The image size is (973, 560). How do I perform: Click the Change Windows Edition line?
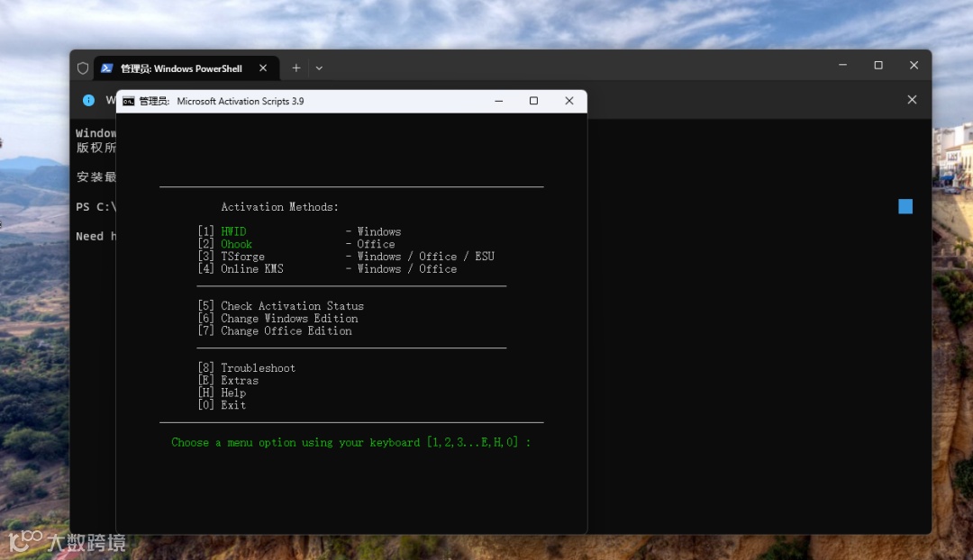pos(277,318)
